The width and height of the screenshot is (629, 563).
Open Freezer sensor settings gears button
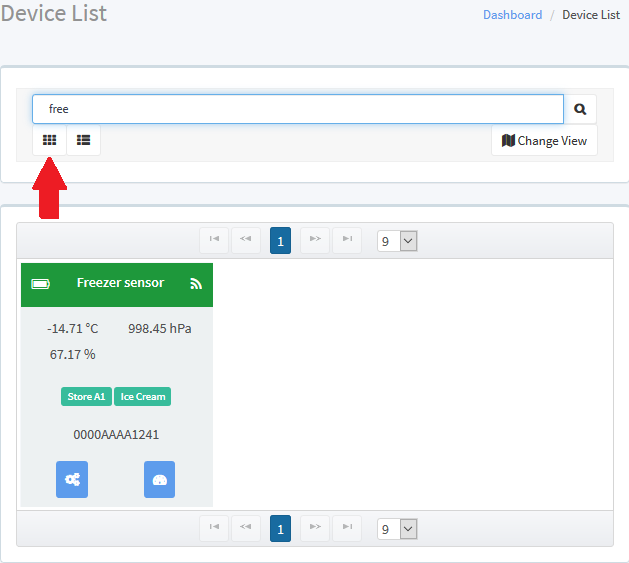pyautogui.click(x=72, y=480)
